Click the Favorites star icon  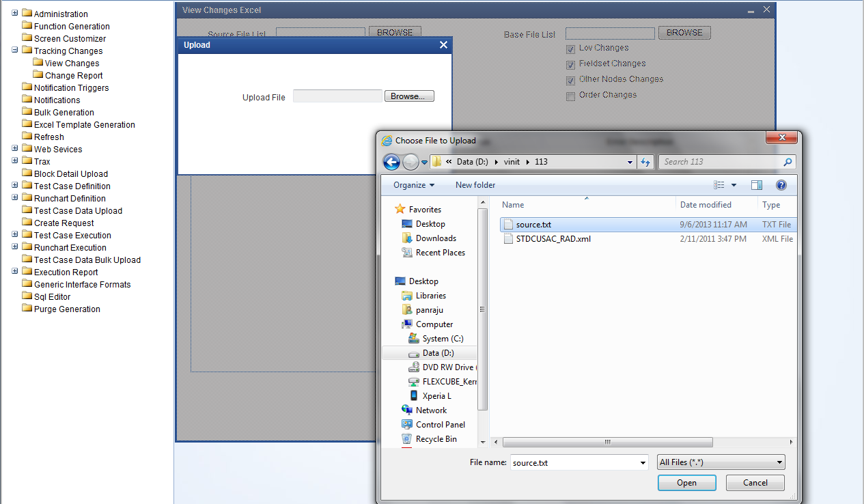[x=400, y=209]
